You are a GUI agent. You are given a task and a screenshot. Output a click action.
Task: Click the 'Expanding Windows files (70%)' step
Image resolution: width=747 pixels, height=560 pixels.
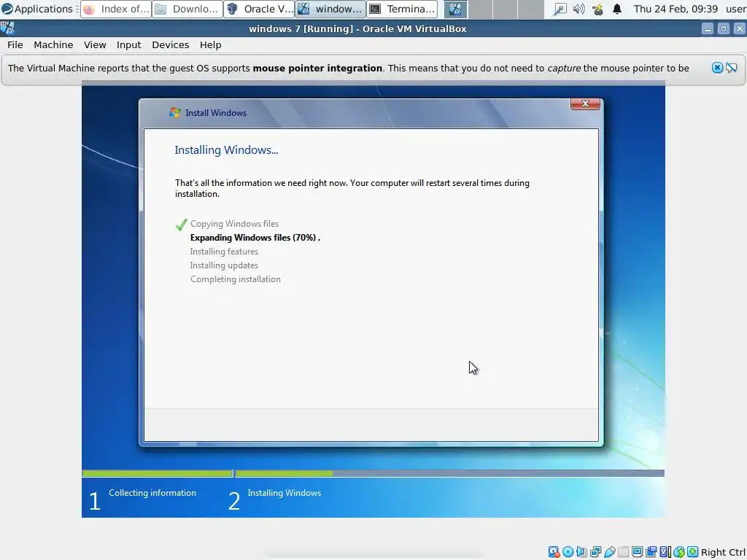pyautogui.click(x=255, y=238)
